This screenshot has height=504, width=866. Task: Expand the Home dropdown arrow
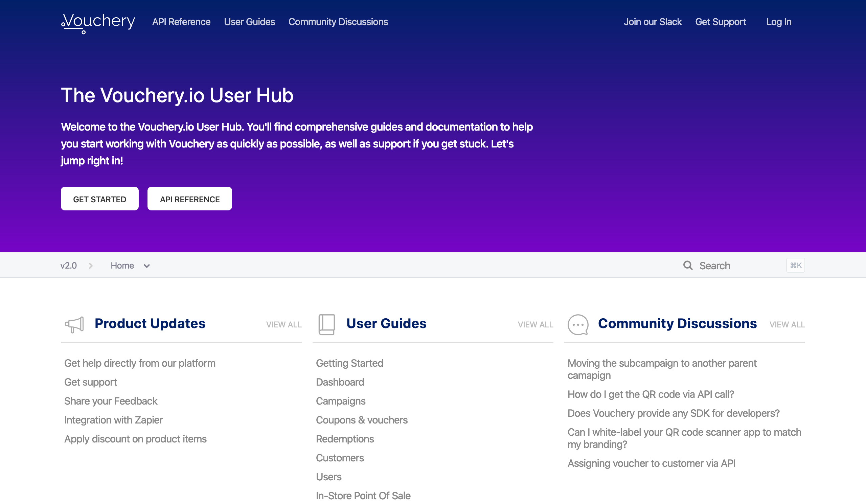pyautogui.click(x=147, y=266)
